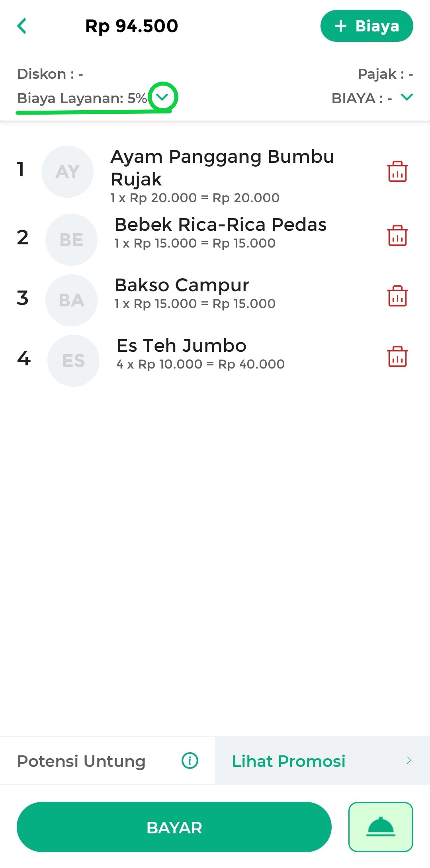Viewport: 430px width, 868px height.
Task: Add a fee with + Biaya
Action: (366, 26)
